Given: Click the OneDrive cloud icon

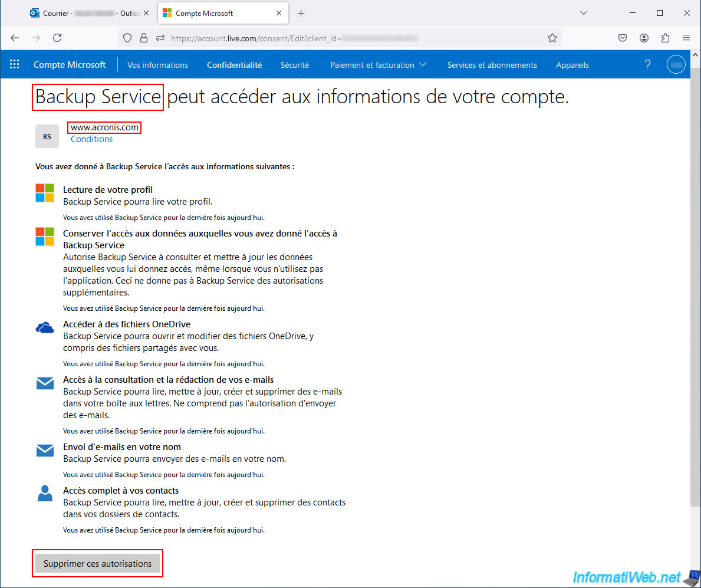Looking at the screenshot, I should coord(45,328).
